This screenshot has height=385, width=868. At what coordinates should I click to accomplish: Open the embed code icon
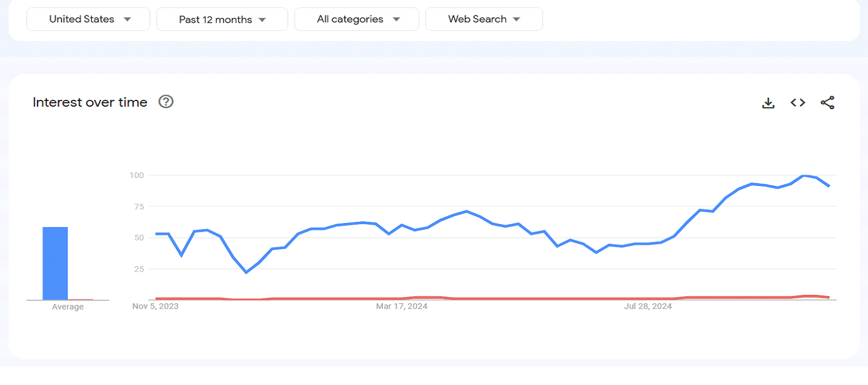[798, 103]
